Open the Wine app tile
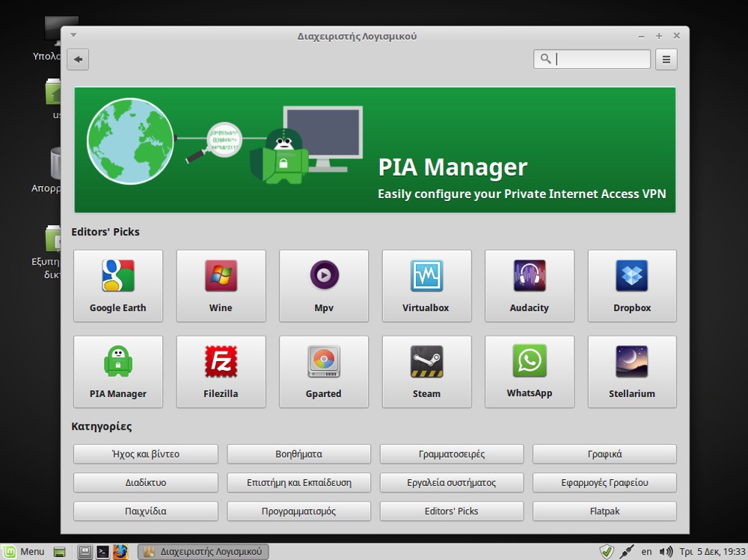Screen dimensions: 748x560 pyautogui.click(x=221, y=286)
